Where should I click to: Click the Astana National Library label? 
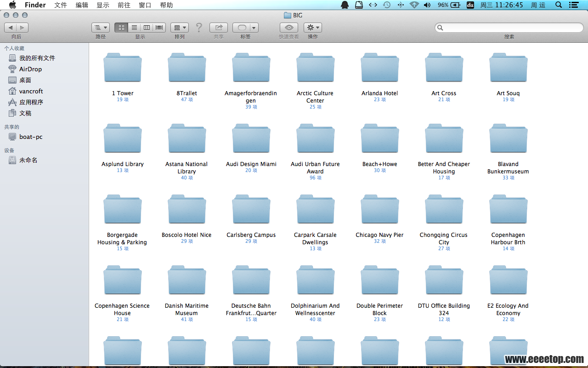click(187, 167)
